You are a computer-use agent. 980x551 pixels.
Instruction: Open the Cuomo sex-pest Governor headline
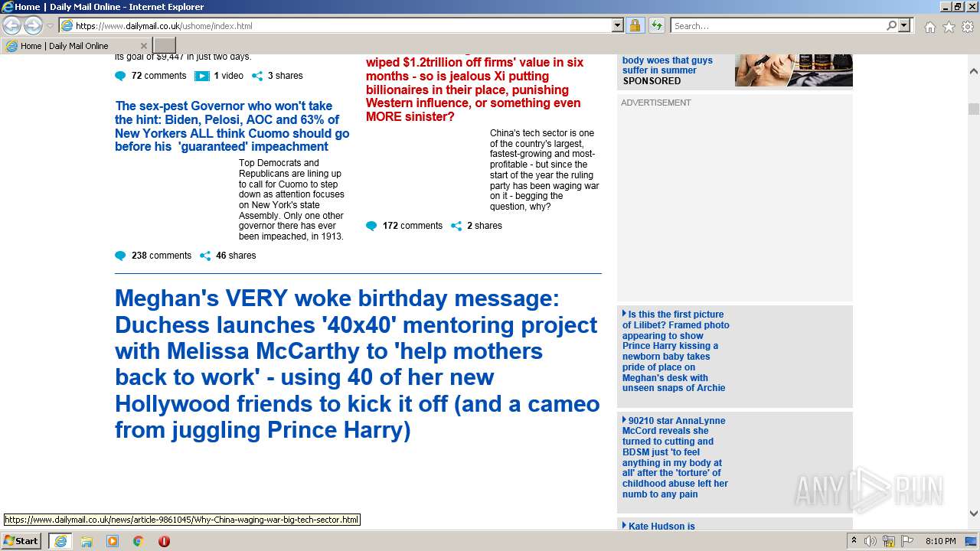click(x=232, y=126)
